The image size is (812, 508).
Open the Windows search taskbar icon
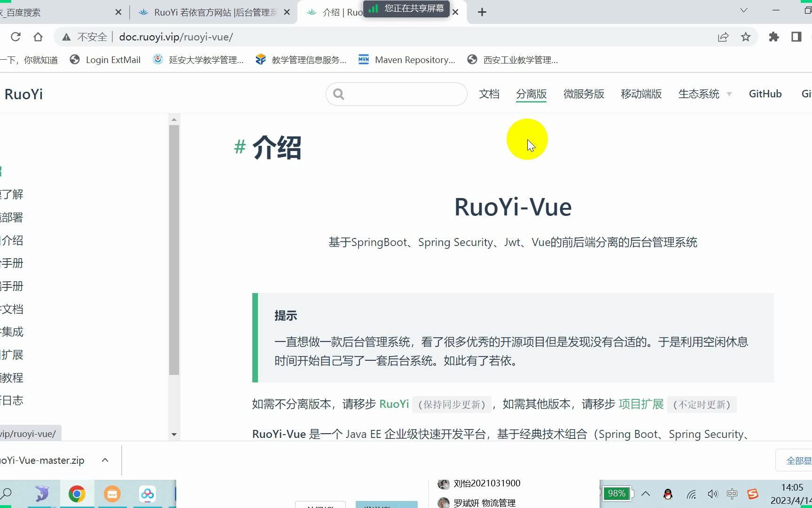[x=7, y=493]
